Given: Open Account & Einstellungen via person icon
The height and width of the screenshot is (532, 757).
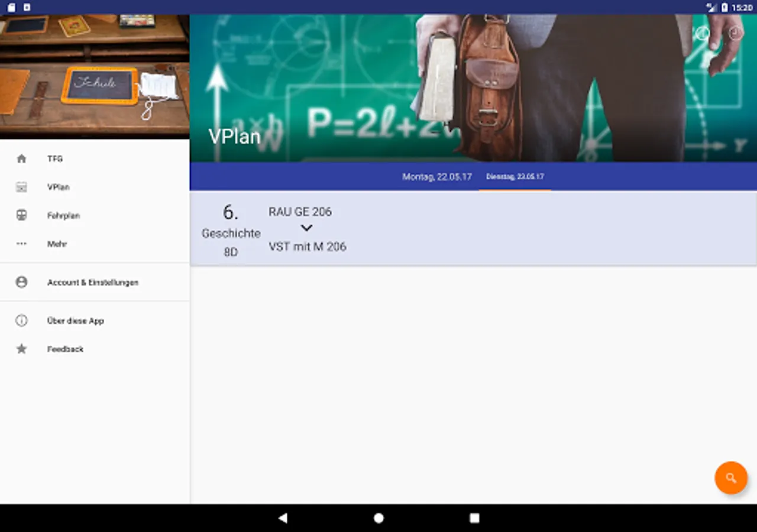Looking at the screenshot, I should (21, 283).
